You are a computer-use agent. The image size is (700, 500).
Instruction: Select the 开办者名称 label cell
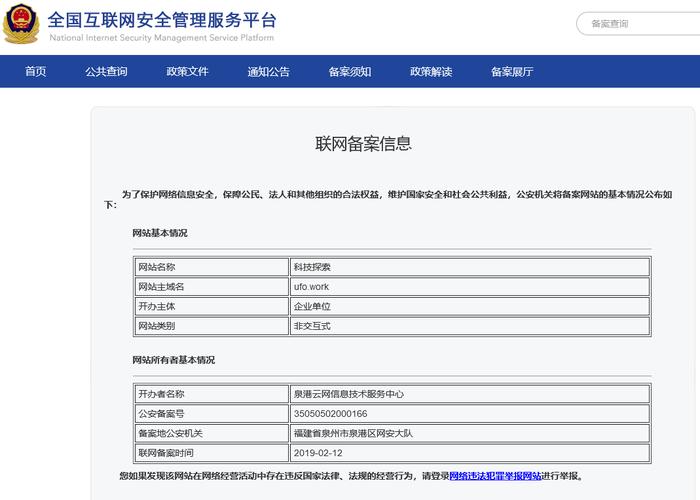[x=212, y=394]
